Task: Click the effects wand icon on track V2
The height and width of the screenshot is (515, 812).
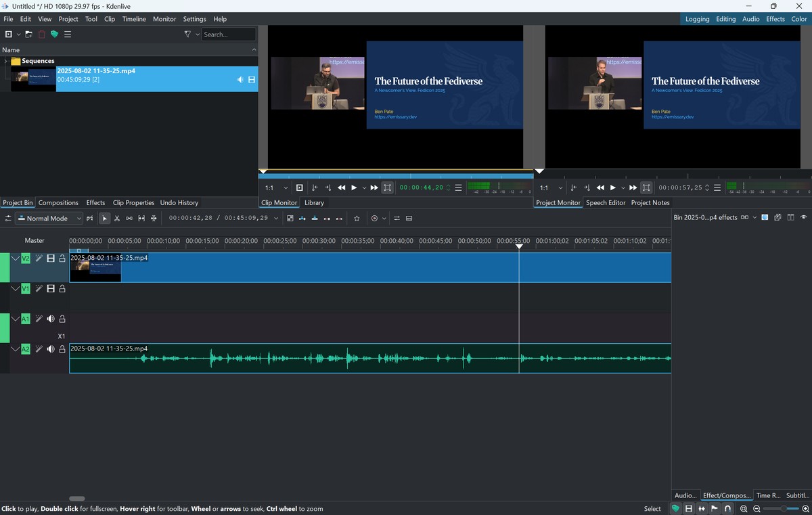Action: click(39, 259)
